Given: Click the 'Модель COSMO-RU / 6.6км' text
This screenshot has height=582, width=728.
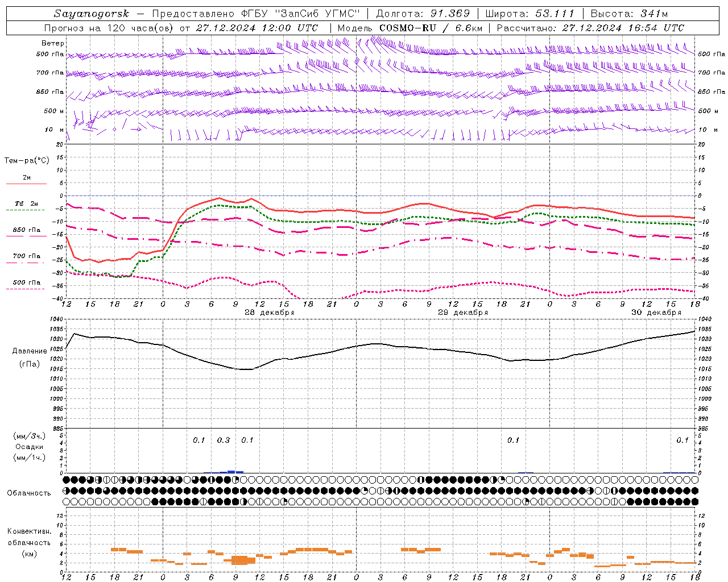Looking at the screenshot, I should [410, 28].
